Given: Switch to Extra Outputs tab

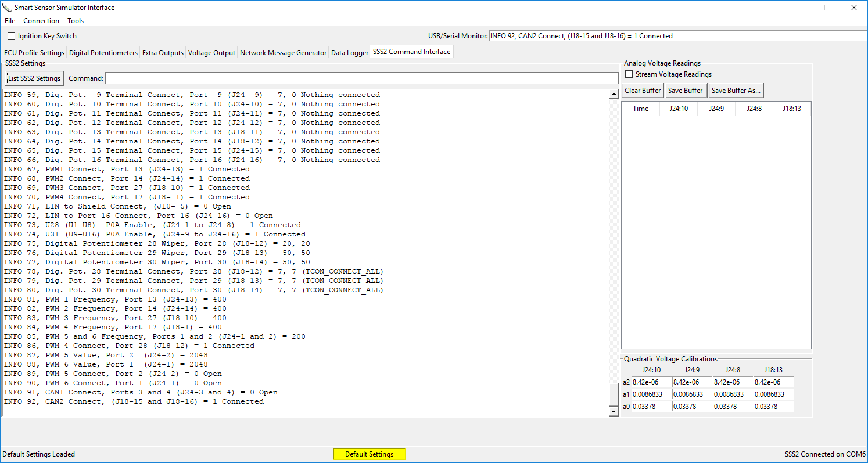Looking at the screenshot, I should (x=163, y=53).
